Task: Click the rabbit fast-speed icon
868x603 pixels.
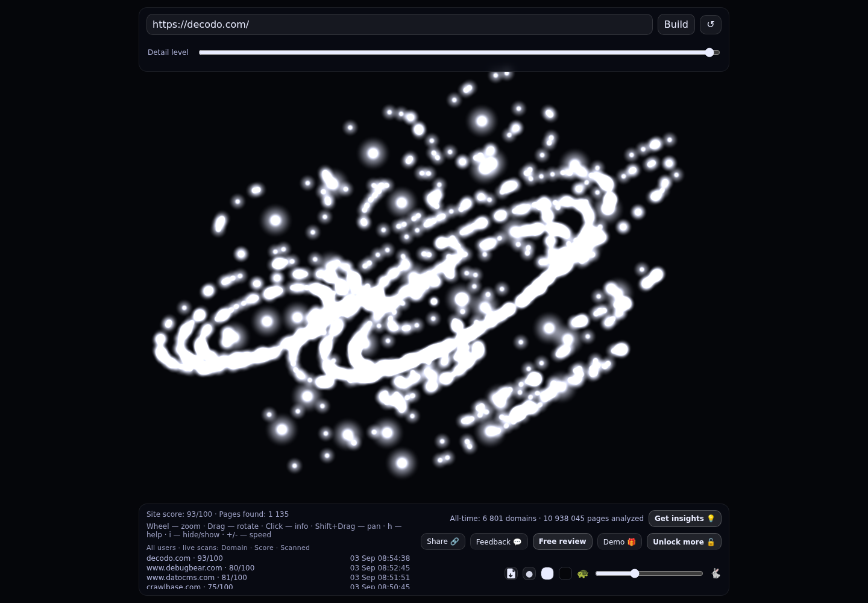Action: [715, 573]
